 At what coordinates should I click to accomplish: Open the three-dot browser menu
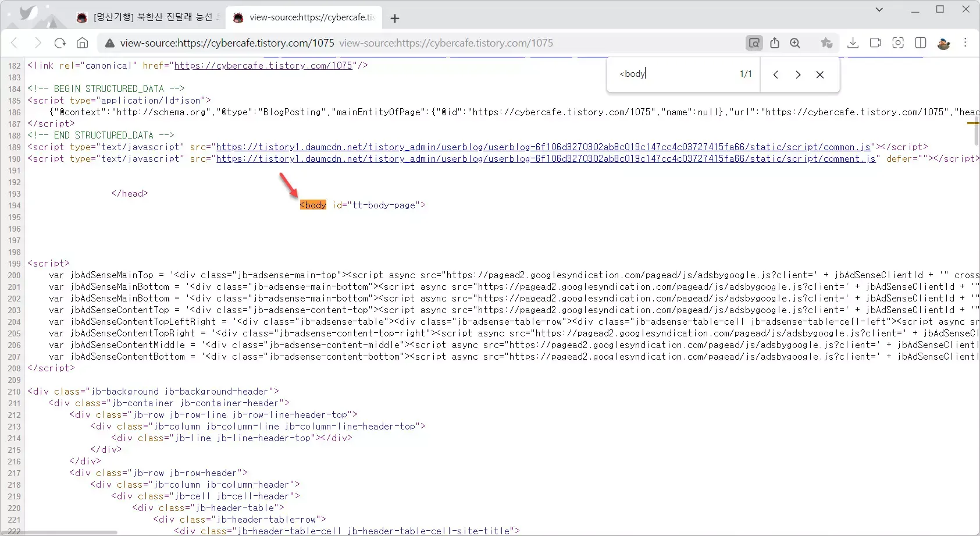click(x=965, y=43)
